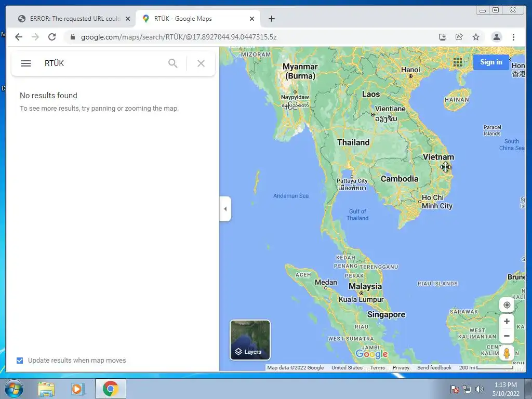Open the Terms link

coord(377,367)
